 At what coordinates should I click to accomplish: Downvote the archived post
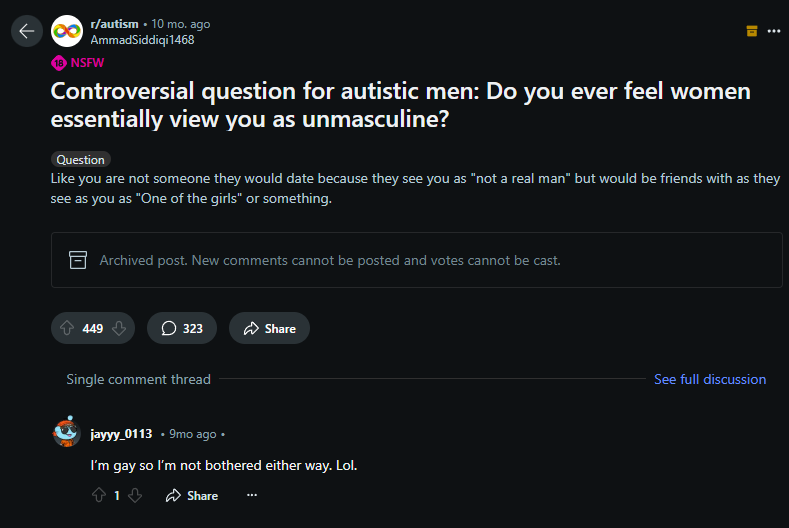pos(119,328)
